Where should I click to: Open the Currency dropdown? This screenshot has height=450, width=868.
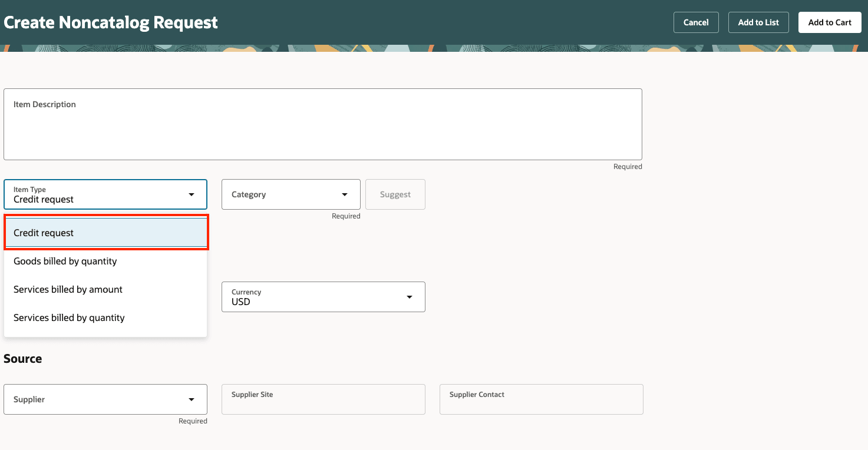(x=323, y=296)
